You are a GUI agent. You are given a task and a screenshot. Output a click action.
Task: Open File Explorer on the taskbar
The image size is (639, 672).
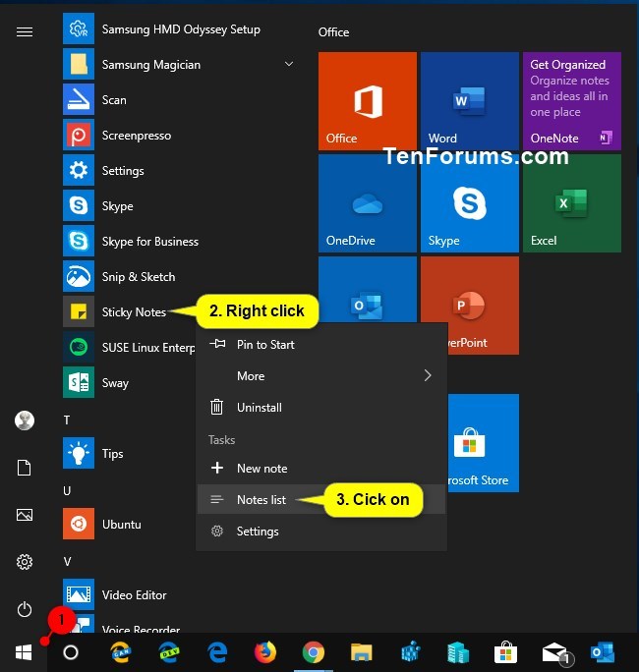click(x=362, y=652)
